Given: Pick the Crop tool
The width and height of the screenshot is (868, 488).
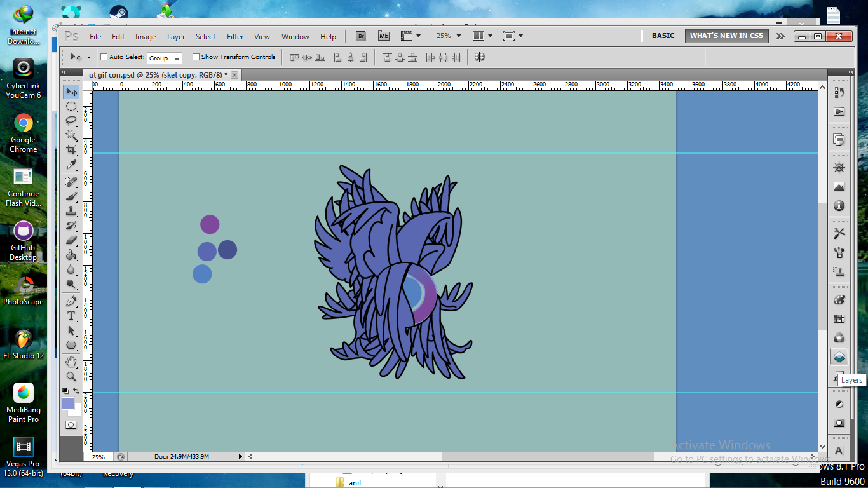Looking at the screenshot, I should pyautogui.click(x=71, y=150).
